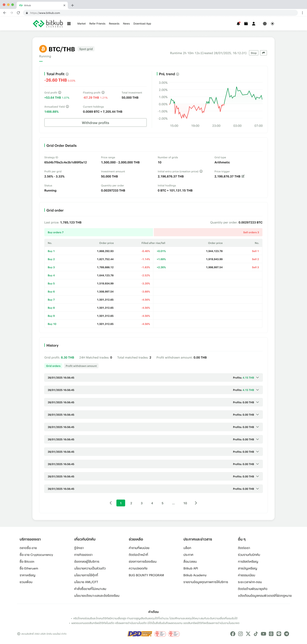Open Refer Friends in the navbar
Viewport: 307px width, 644px height.
click(x=97, y=23)
